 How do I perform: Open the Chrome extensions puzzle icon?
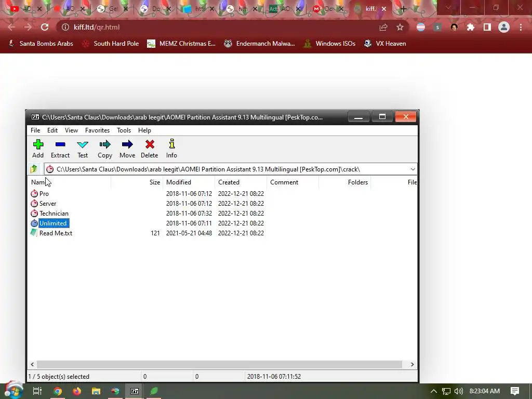(x=471, y=27)
